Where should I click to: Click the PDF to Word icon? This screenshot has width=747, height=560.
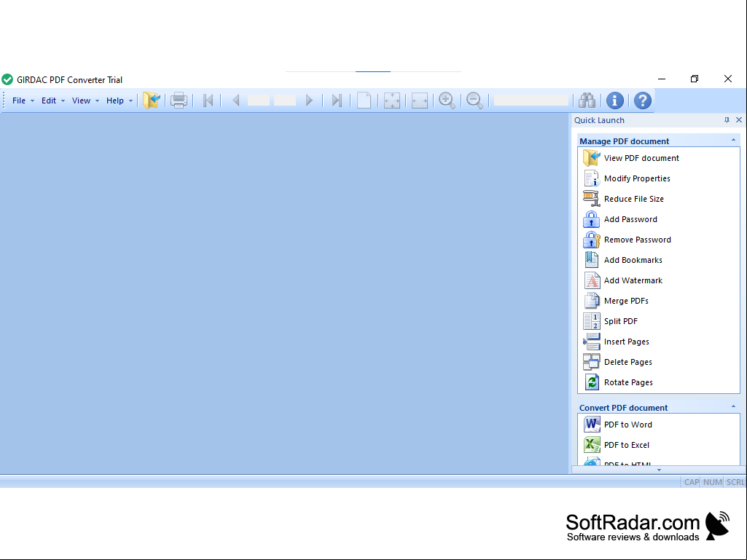(x=591, y=425)
